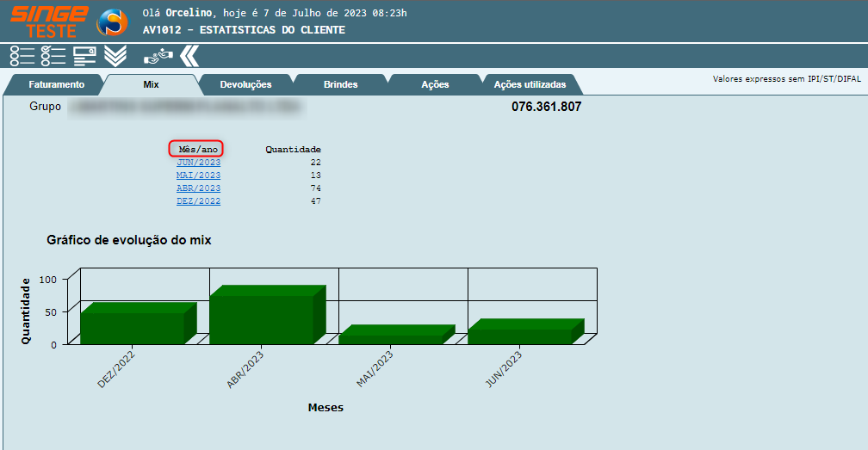Click the search form icon in toolbar
868x450 pixels.
tap(84, 56)
